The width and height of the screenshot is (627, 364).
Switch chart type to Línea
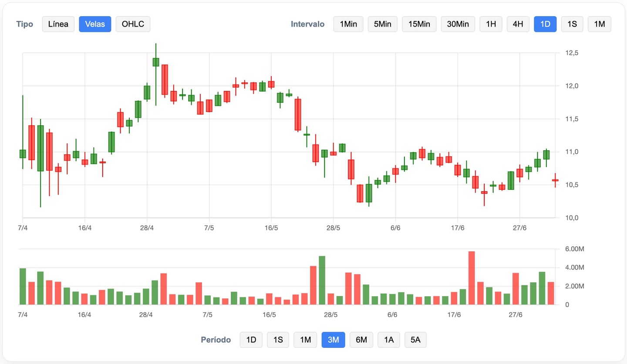point(58,24)
